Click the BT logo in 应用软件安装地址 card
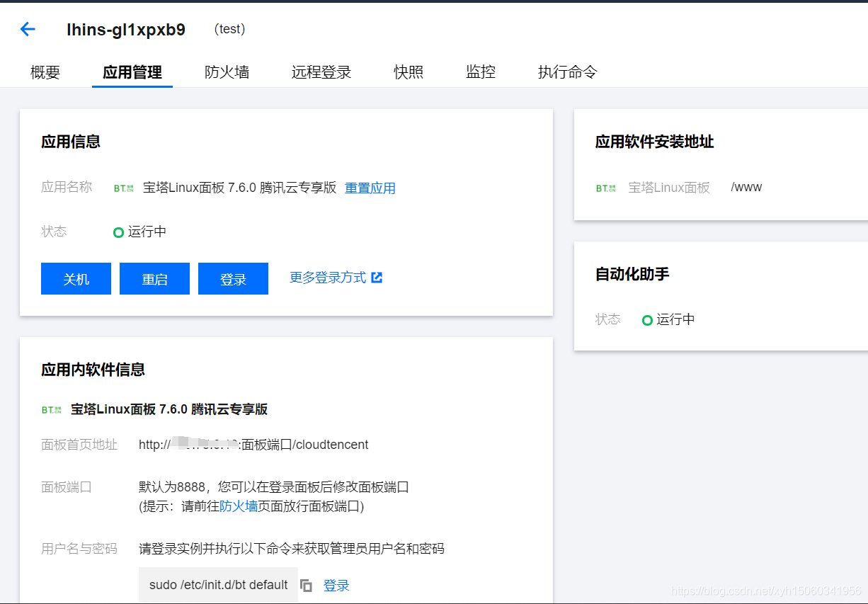Viewport: 868px width, 604px height. point(606,188)
